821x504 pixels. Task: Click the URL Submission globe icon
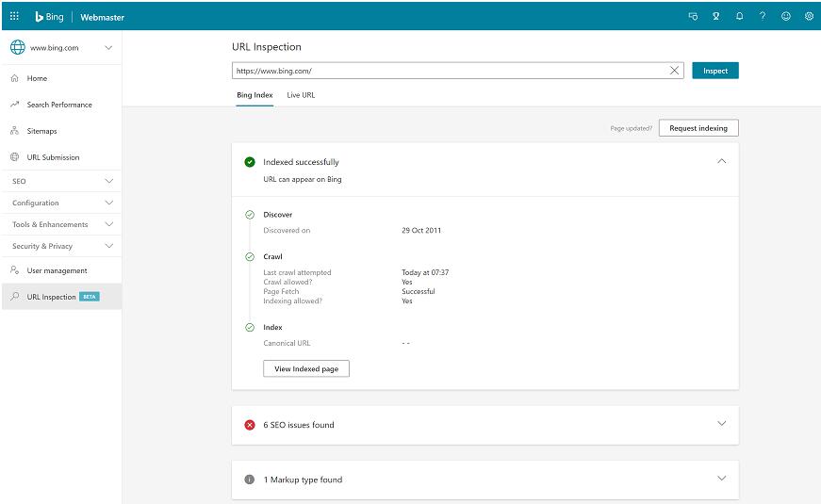click(15, 157)
